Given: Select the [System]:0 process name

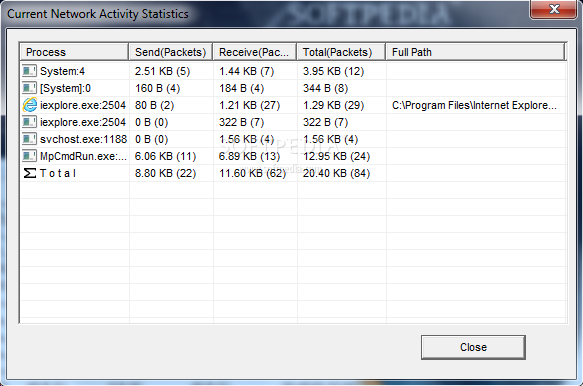Looking at the screenshot, I should [x=65, y=88].
